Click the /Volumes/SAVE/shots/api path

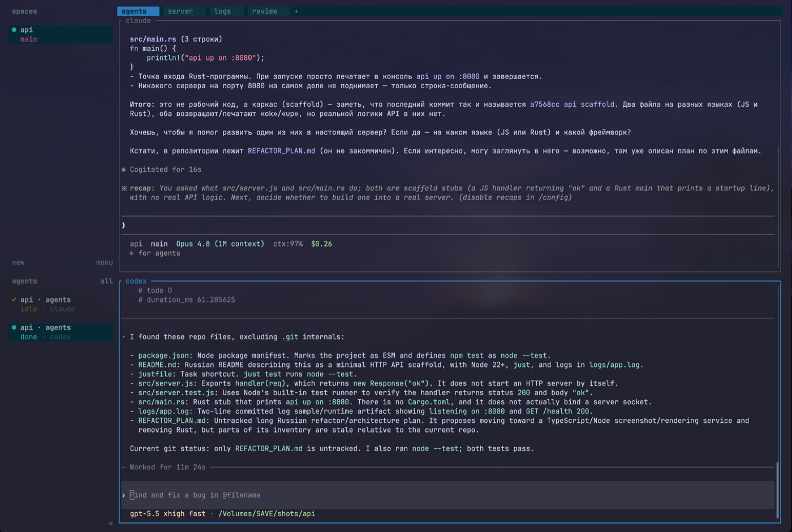click(x=266, y=513)
